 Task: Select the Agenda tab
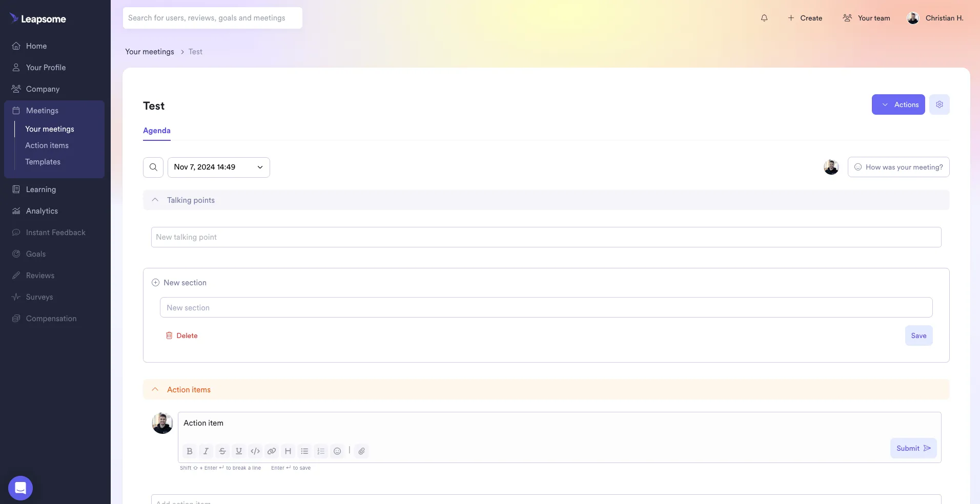click(x=157, y=131)
